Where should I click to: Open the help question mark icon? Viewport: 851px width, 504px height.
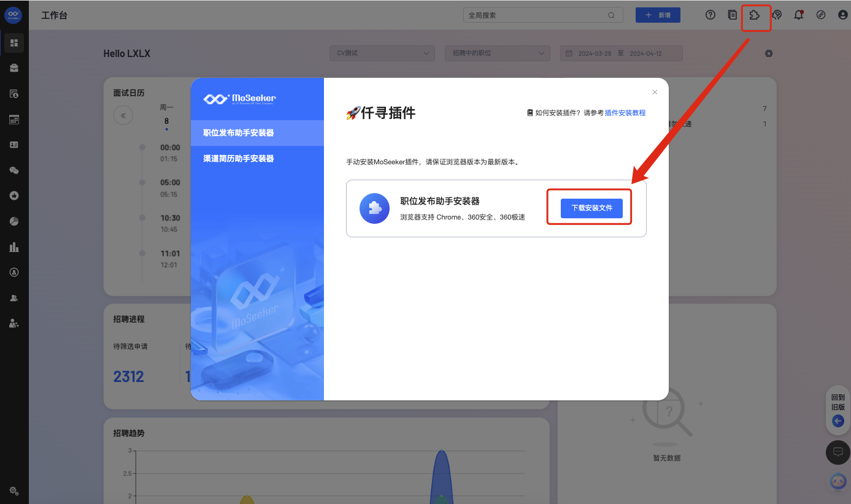pyautogui.click(x=710, y=15)
